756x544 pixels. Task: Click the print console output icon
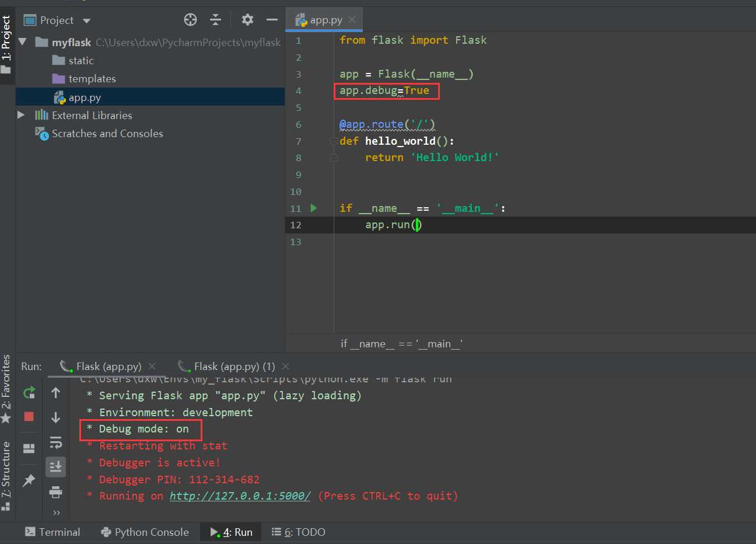(x=56, y=491)
